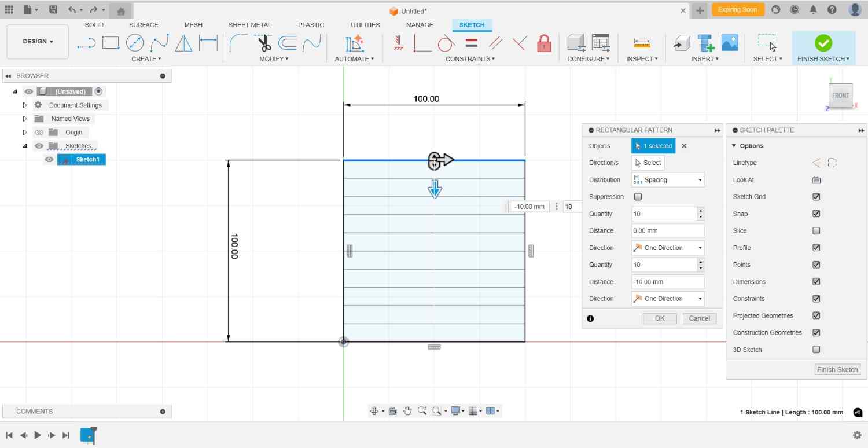
Task: Toggle Sketch1 visibility in the browser
Action: point(49,159)
